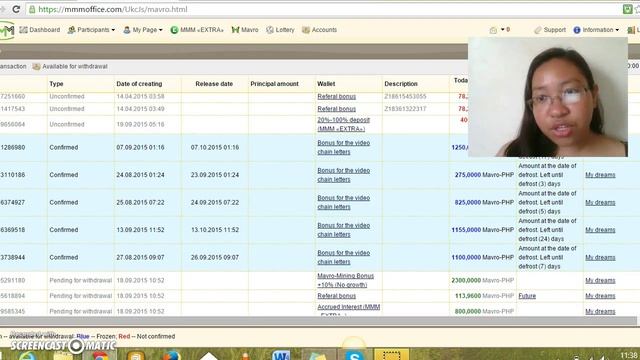Click the MMM logo

(x=7, y=30)
